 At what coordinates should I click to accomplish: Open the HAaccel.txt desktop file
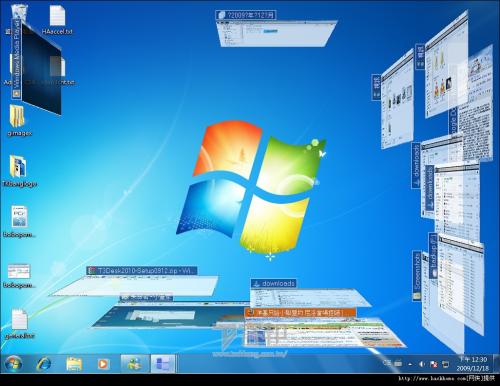57,20
